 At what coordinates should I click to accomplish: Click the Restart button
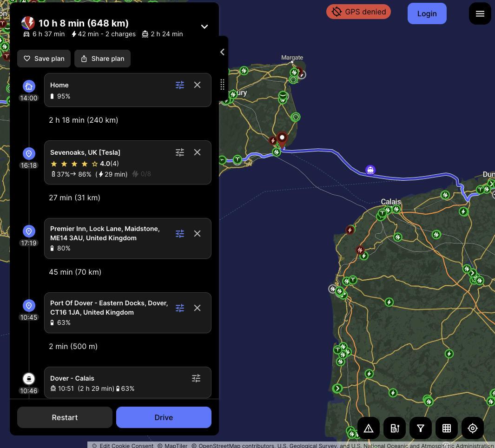tap(65, 417)
